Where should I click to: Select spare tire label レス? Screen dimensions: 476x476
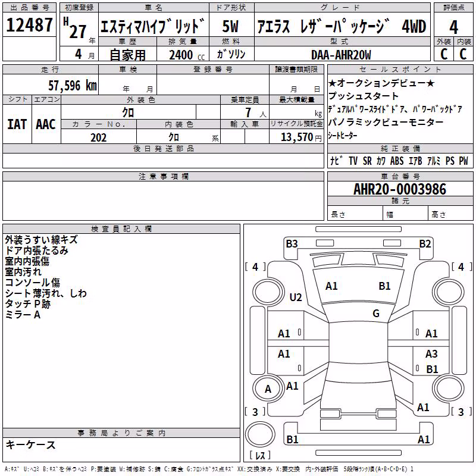coord(260,455)
